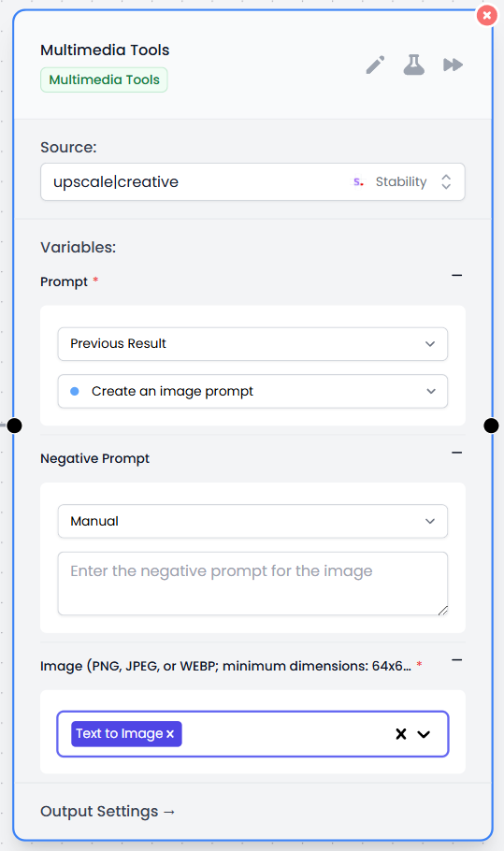The height and width of the screenshot is (851, 504).
Task: Clear all selections in Image field
Action: click(x=401, y=734)
